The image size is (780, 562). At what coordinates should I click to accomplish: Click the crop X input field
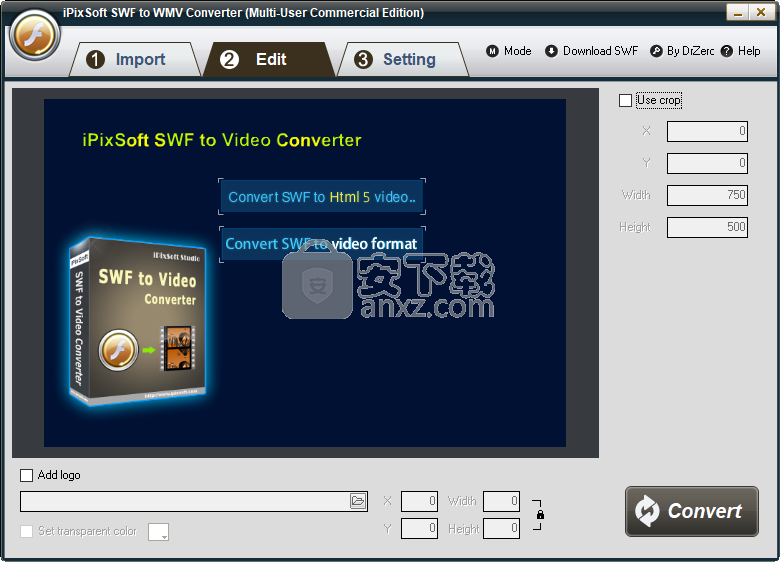707,131
